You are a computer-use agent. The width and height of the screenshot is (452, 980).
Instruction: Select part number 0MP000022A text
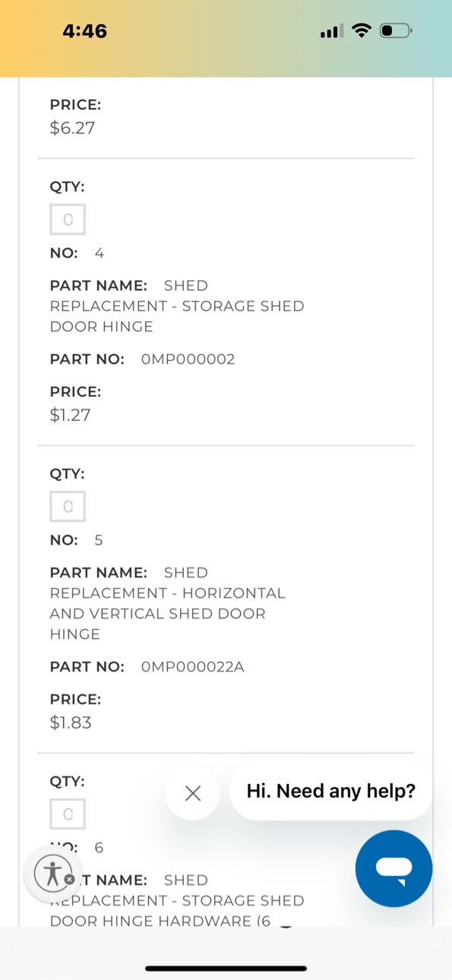193,667
